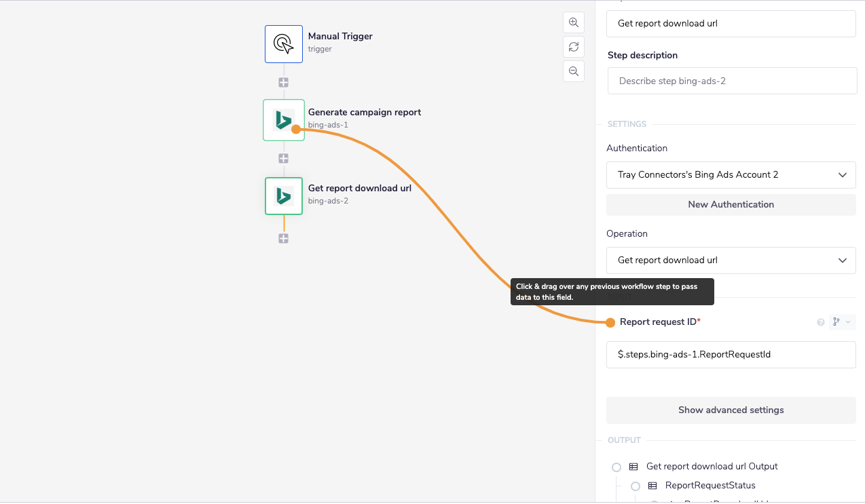The height and width of the screenshot is (504, 865).
Task: Click the New Authentication button
Action: coord(731,204)
